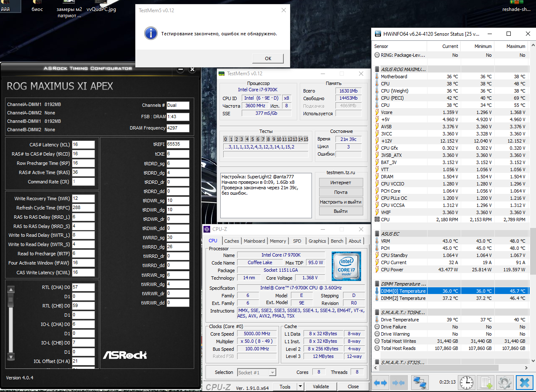This screenshot has height=392, width=536.
Task: Click blue info icon in TestMem5 dialog
Action: pyautogui.click(x=150, y=33)
